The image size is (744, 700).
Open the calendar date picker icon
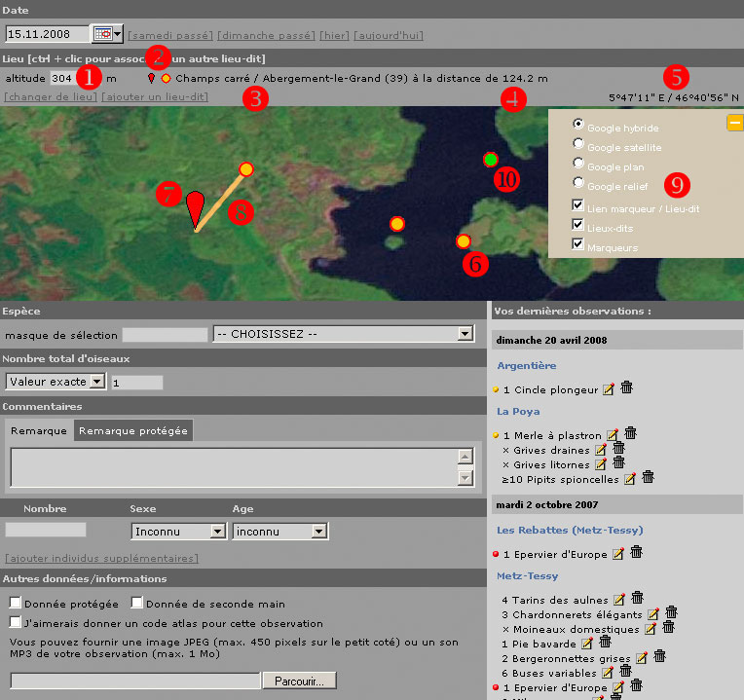click(103, 34)
